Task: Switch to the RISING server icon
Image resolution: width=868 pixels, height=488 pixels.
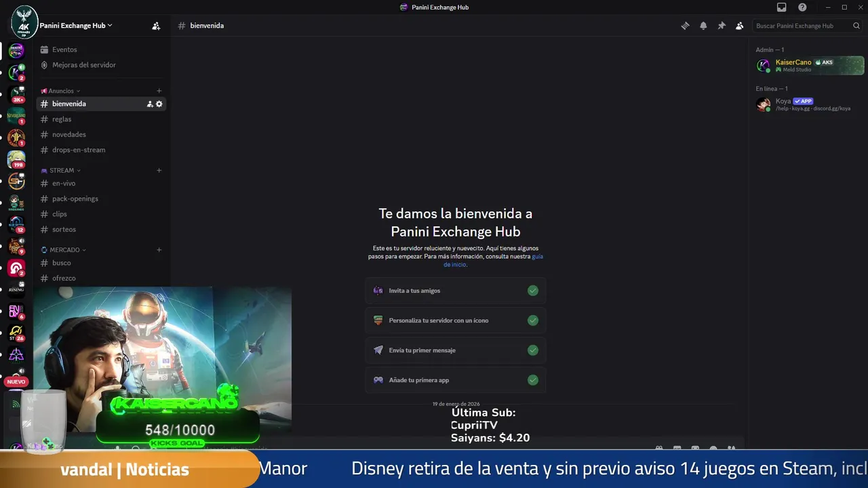Action: 16,289
